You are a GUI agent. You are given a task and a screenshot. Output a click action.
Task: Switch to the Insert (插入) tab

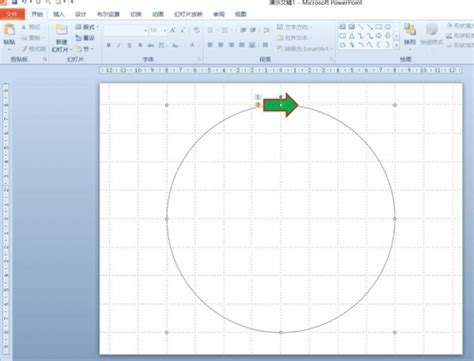pos(59,14)
